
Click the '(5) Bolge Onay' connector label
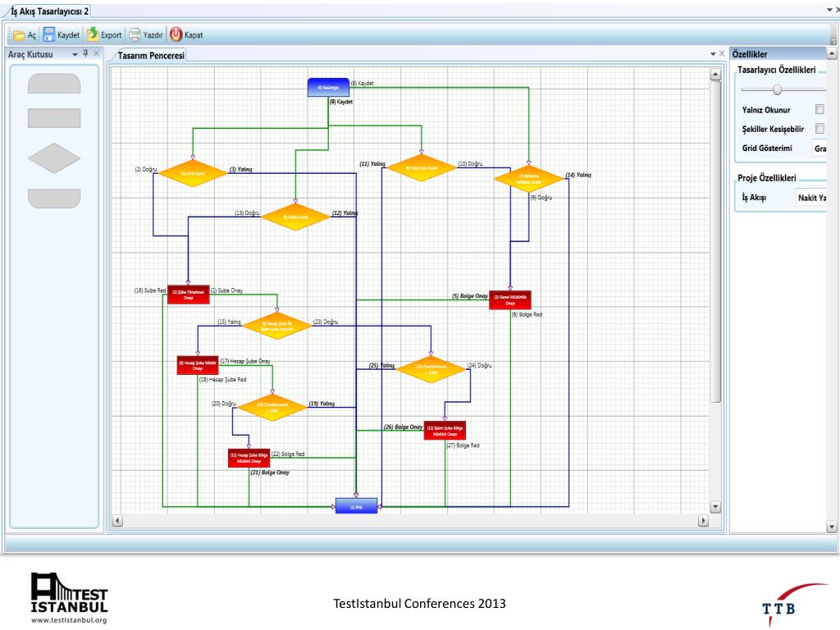(x=470, y=296)
